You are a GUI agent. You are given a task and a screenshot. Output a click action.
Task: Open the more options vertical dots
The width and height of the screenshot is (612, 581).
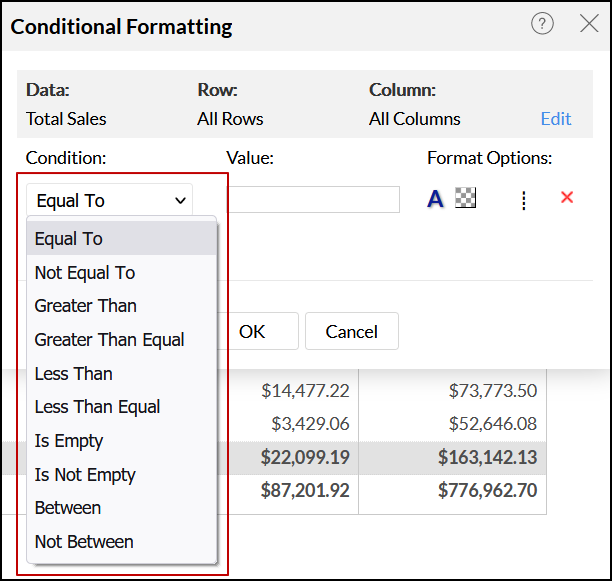523,200
